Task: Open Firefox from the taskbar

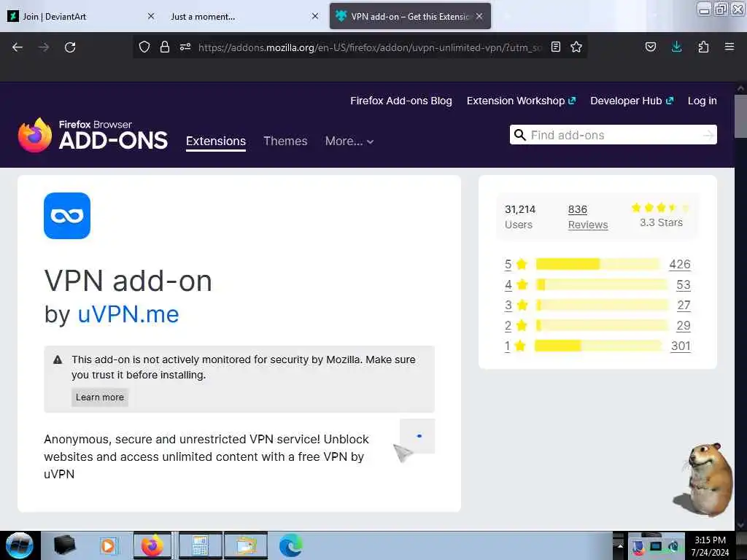Action: (x=152, y=545)
